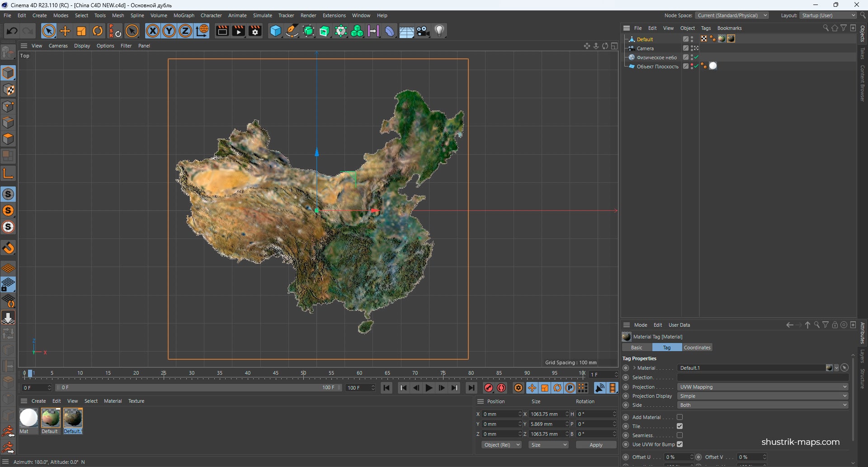Click the Apply button
Image resolution: width=868 pixels, height=467 pixels.
(596, 445)
